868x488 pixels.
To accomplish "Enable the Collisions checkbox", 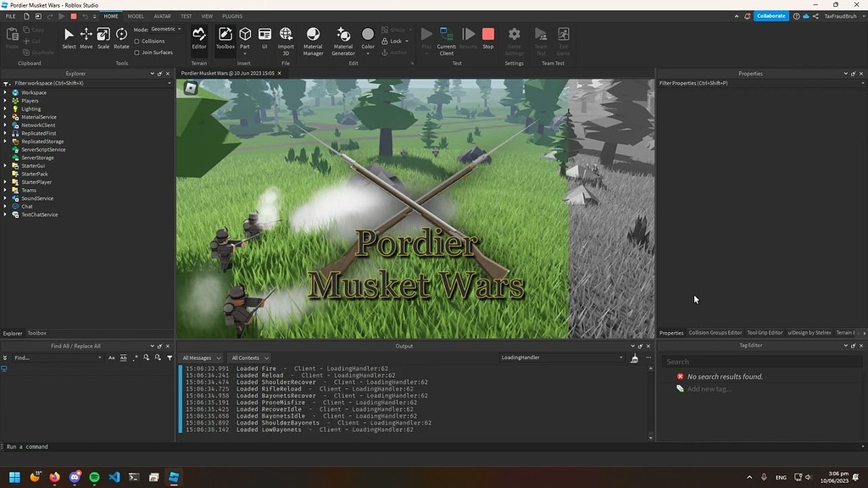I will (136, 41).
